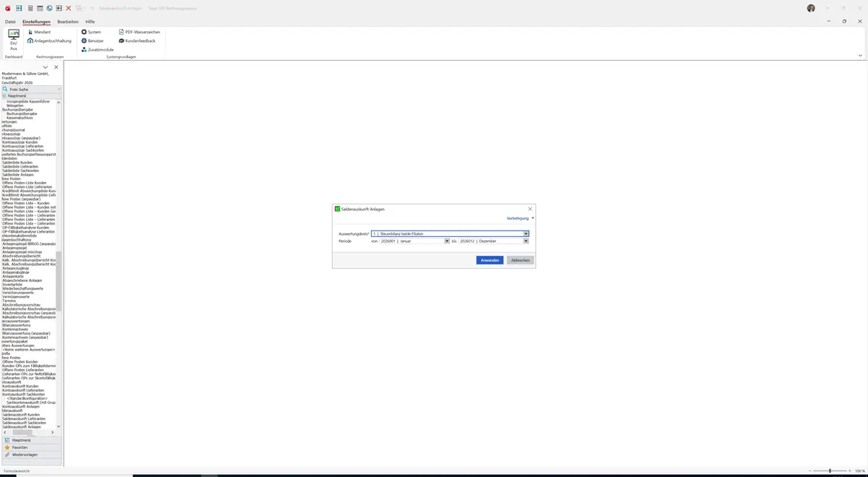
Task: Close the left navigation pane with the X
Action: [x=56, y=67]
